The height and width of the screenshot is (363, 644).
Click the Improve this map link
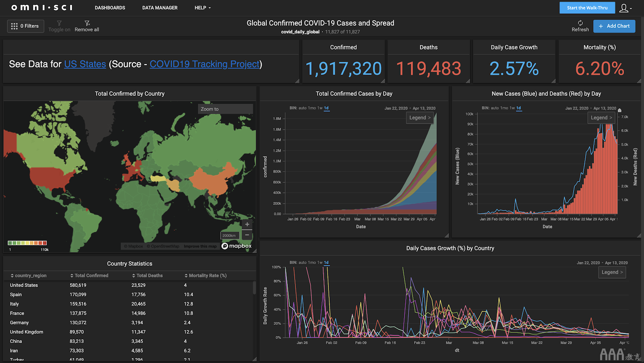coord(200,246)
